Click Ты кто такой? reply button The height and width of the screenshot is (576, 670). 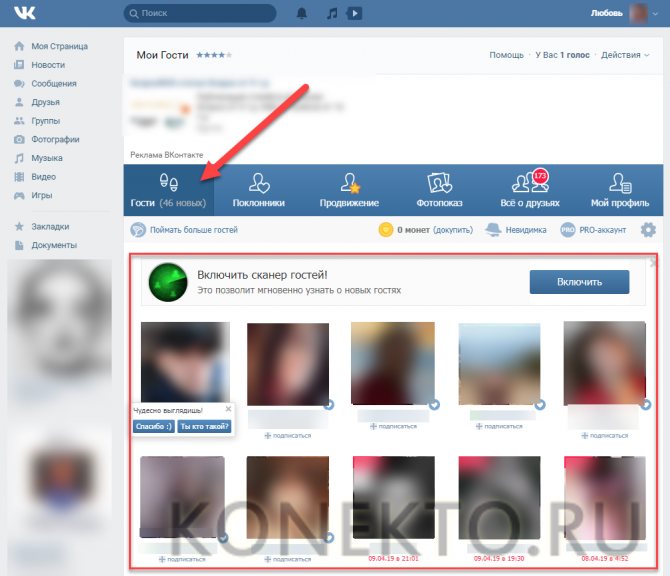point(204,426)
